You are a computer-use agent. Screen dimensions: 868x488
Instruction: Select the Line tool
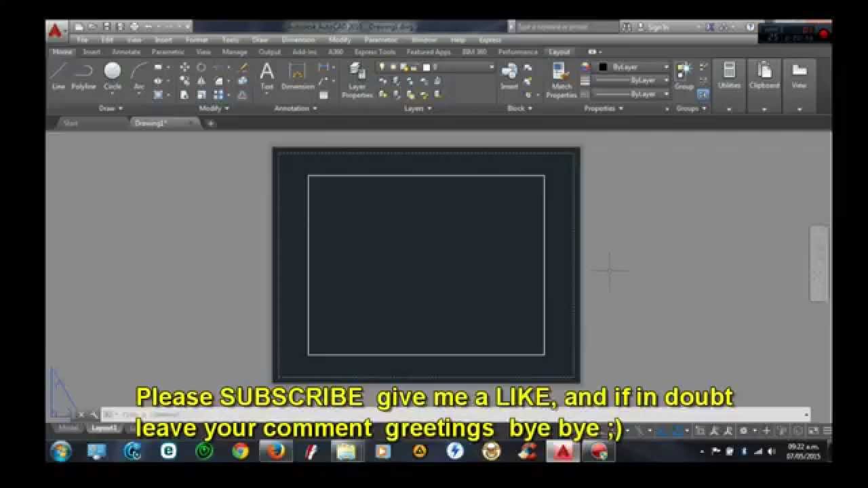pos(59,75)
